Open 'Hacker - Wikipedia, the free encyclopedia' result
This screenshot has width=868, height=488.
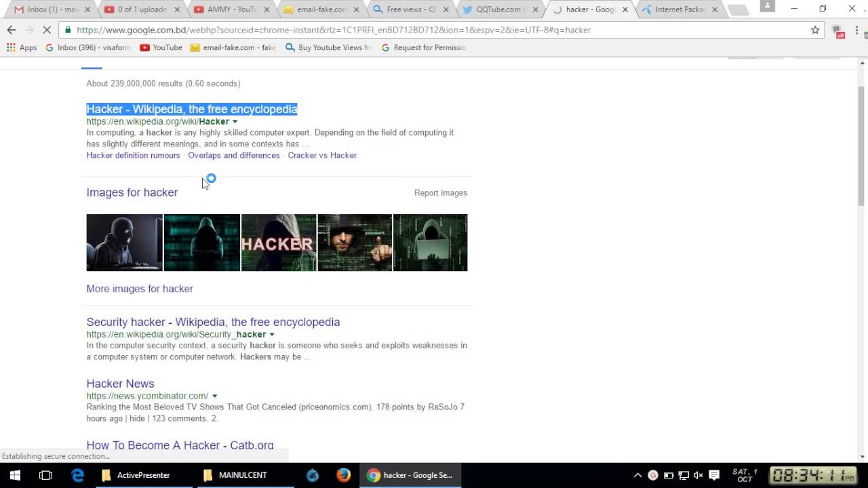pyautogui.click(x=191, y=109)
